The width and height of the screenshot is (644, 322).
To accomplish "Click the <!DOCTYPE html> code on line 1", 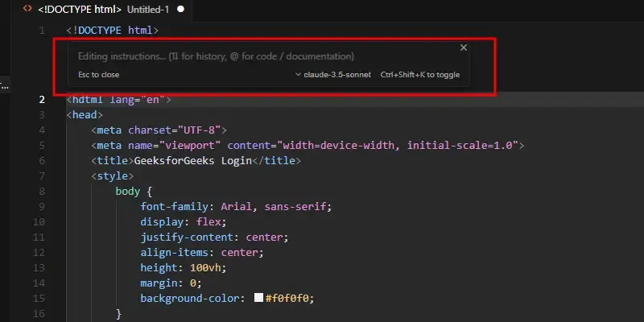I will coord(113,31).
